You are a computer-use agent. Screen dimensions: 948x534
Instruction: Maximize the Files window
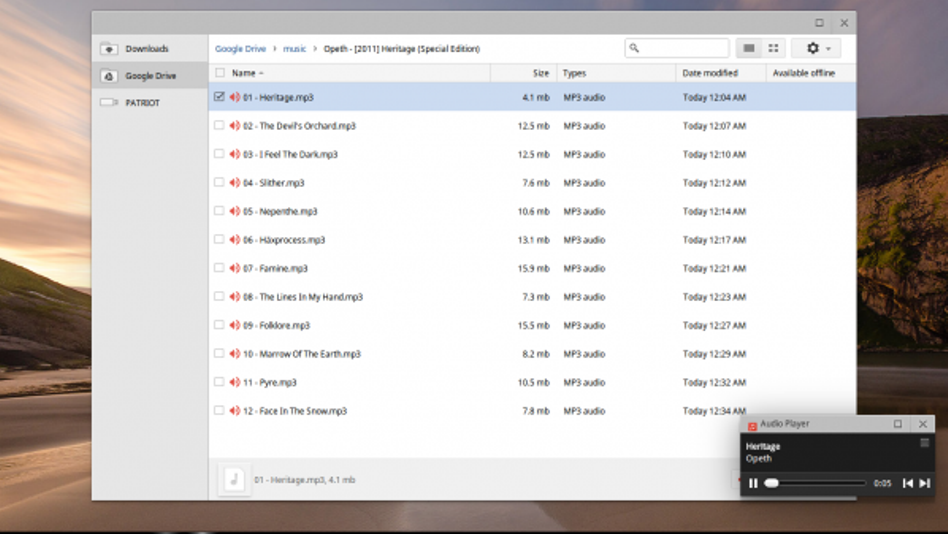[x=819, y=23]
